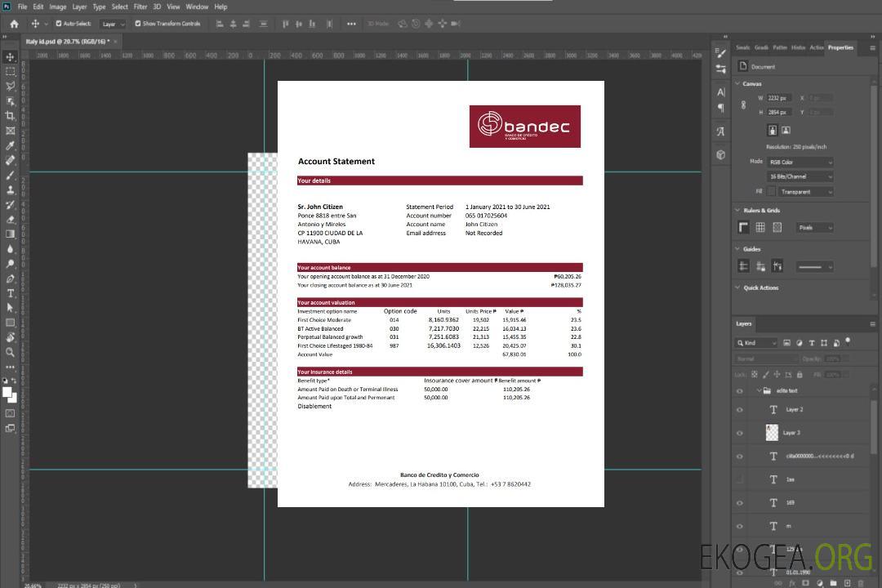This screenshot has height=588, width=882.
Task: Open the Auto-Select Layer dropdown
Action: point(113,24)
